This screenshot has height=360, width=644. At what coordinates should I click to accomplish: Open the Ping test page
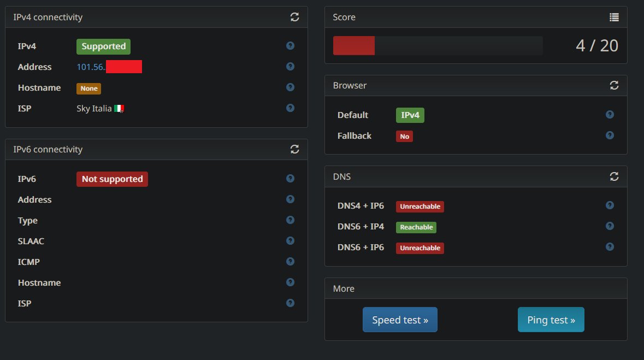pyautogui.click(x=551, y=320)
